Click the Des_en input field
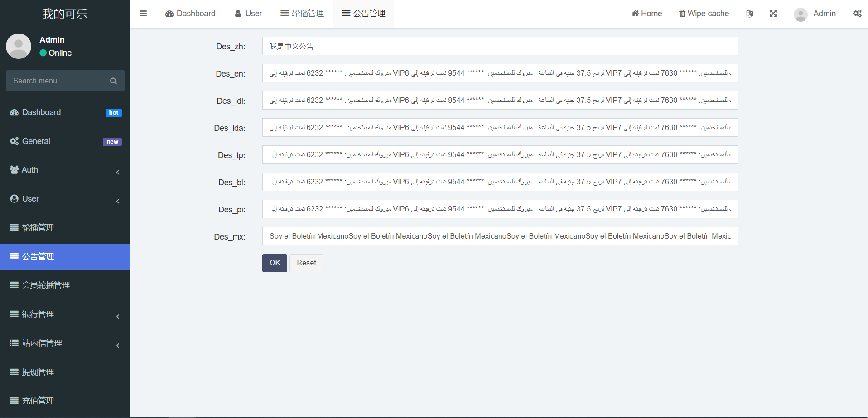This screenshot has height=418, width=868. point(500,73)
